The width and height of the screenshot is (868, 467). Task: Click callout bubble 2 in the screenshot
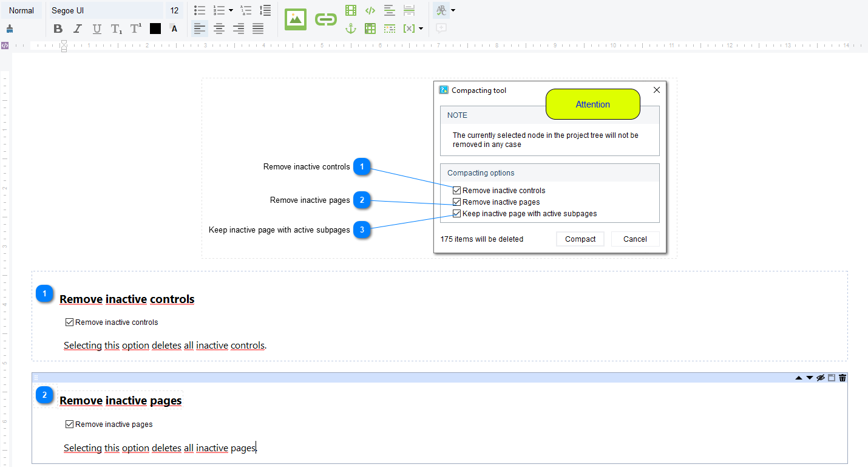point(362,200)
